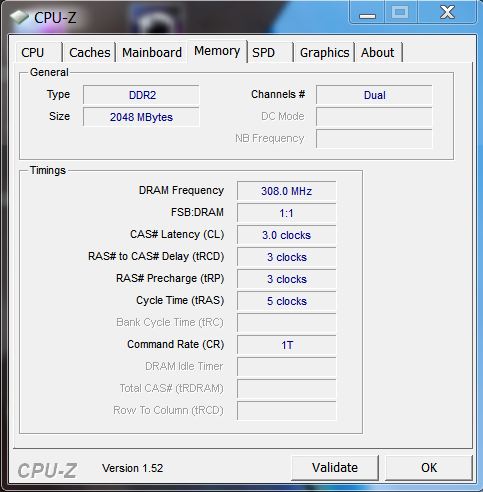This screenshot has height=492, width=483.
Task: Click the Size field showing 2048 MBytes
Action: 141,117
